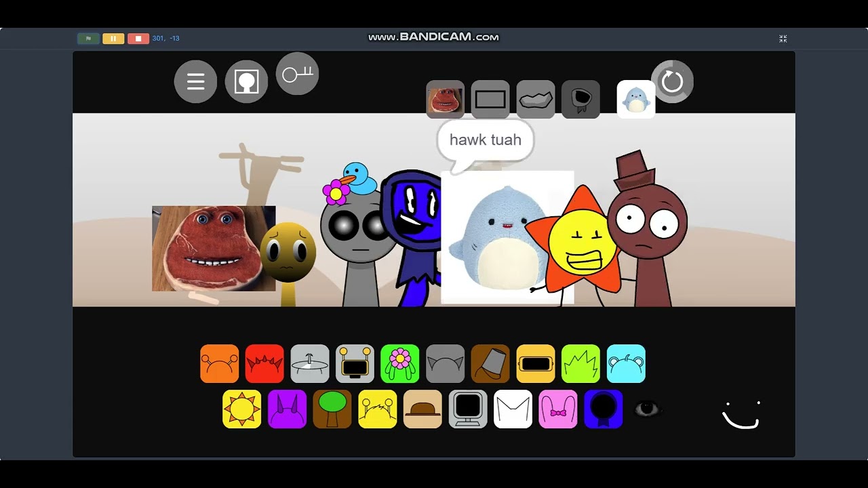This screenshot has width=868, height=488.
Task: Open the hamburger menu button
Action: (x=195, y=82)
